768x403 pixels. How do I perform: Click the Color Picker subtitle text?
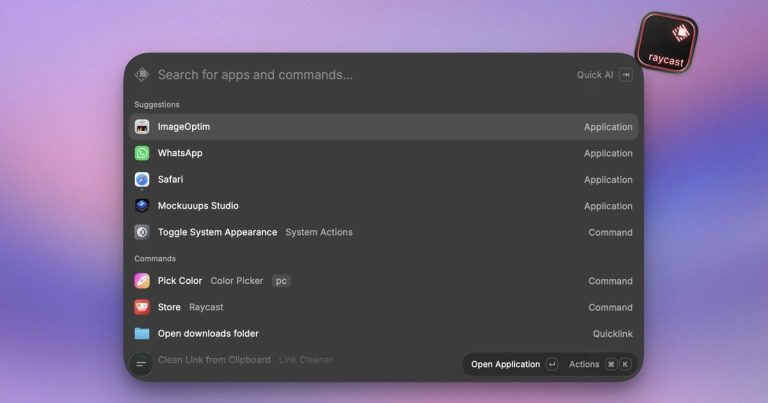tap(237, 281)
